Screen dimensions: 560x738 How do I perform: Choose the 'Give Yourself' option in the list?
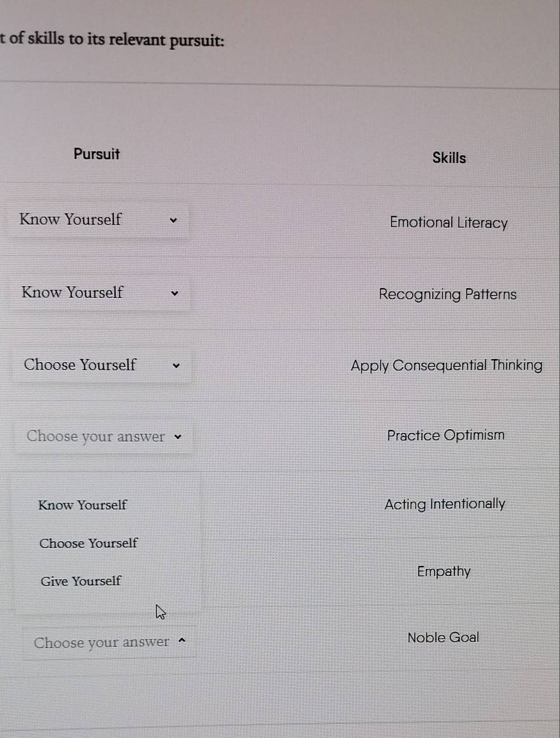pyautogui.click(x=80, y=581)
